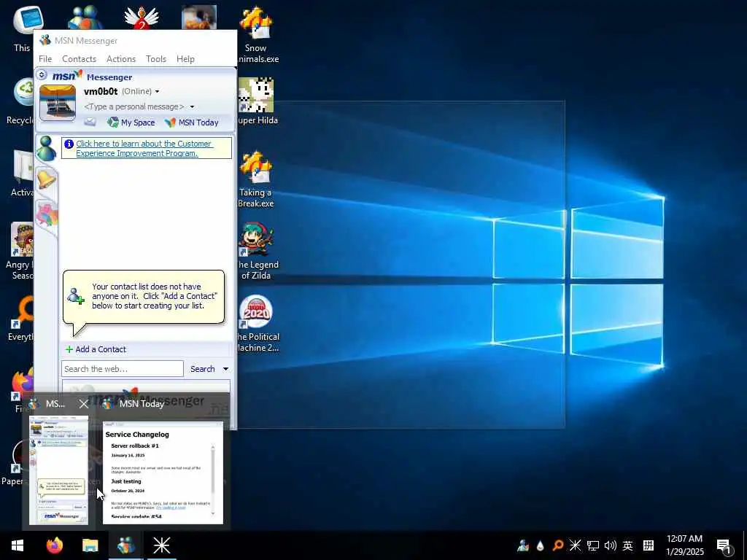Open the Tools menu
The height and width of the screenshot is (560, 747).
[156, 59]
